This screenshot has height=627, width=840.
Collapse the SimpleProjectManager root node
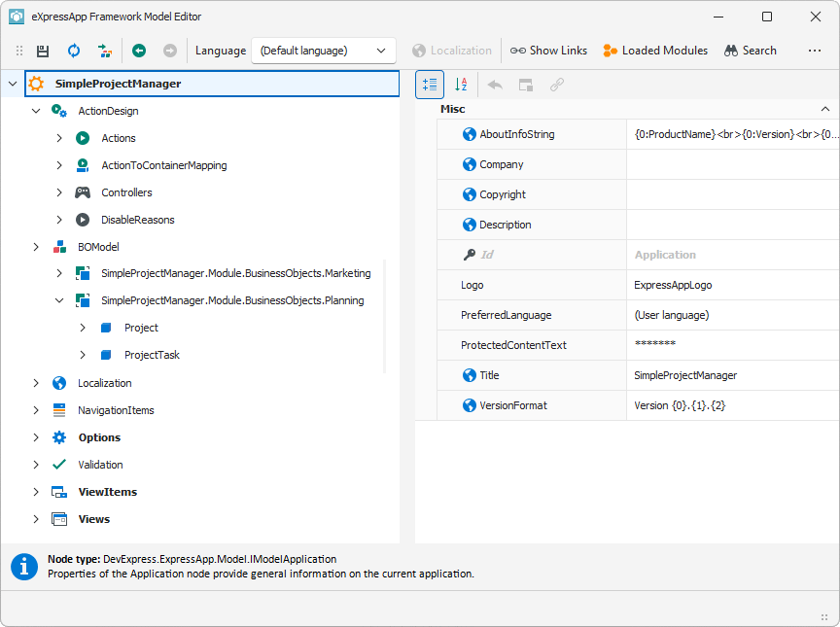pyautogui.click(x=13, y=84)
